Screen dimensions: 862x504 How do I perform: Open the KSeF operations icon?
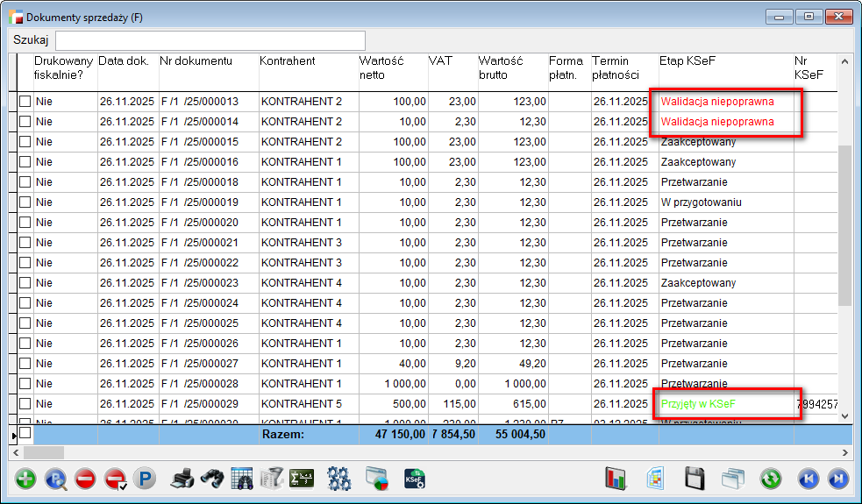415,479
